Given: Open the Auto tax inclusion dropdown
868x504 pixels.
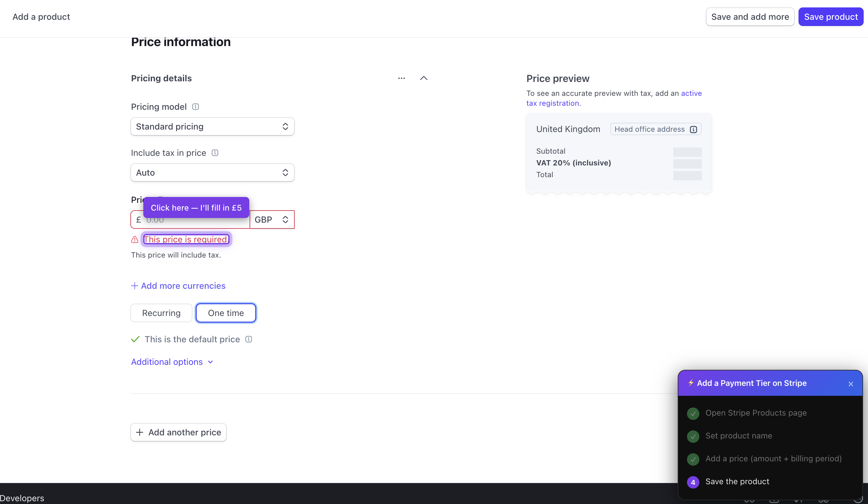Looking at the screenshot, I should tap(212, 173).
